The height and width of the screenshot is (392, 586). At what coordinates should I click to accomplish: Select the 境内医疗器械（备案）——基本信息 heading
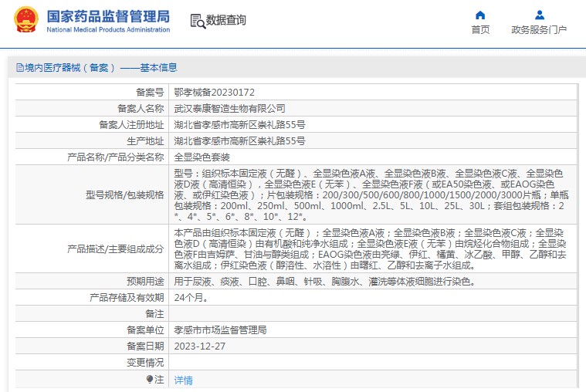pos(101,68)
